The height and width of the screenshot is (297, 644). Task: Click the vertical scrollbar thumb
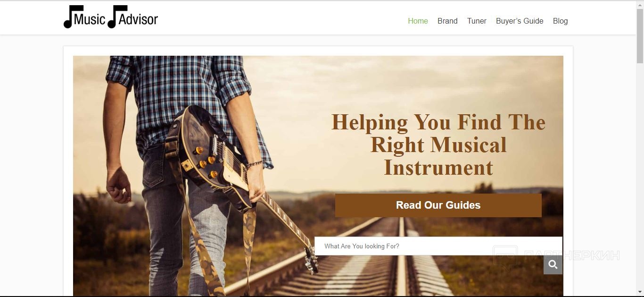point(640,36)
